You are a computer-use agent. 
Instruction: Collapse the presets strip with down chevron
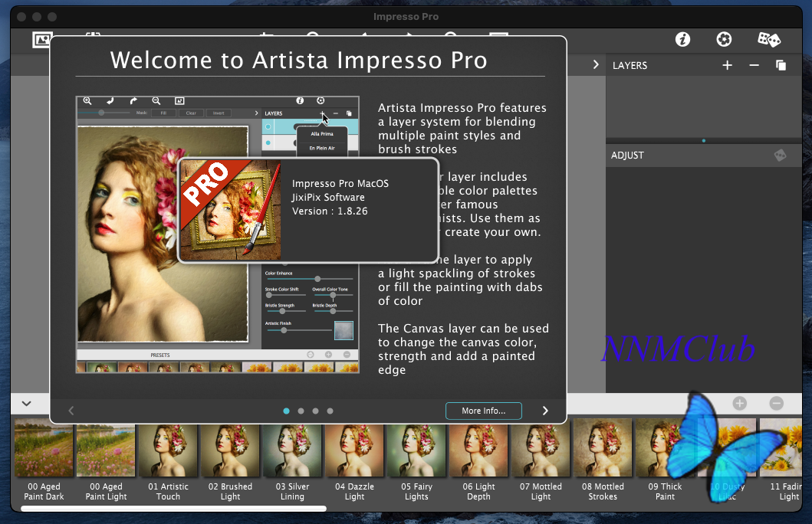(26, 404)
